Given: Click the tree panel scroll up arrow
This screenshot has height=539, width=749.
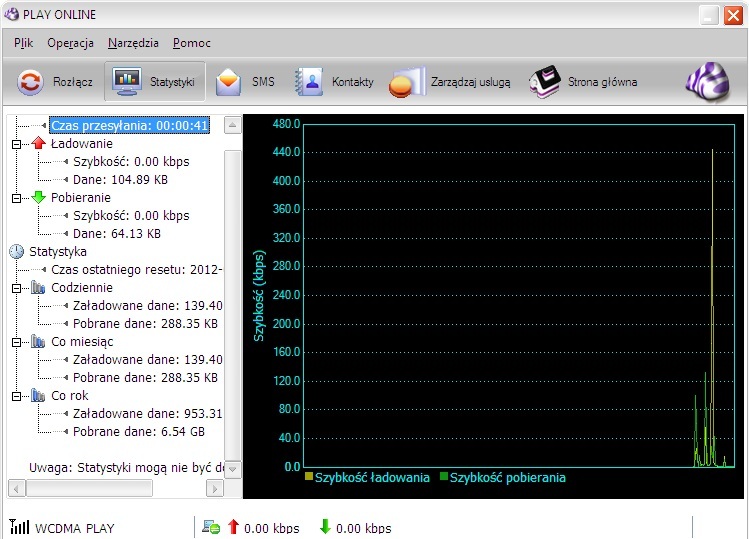Looking at the screenshot, I should (x=233, y=126).
